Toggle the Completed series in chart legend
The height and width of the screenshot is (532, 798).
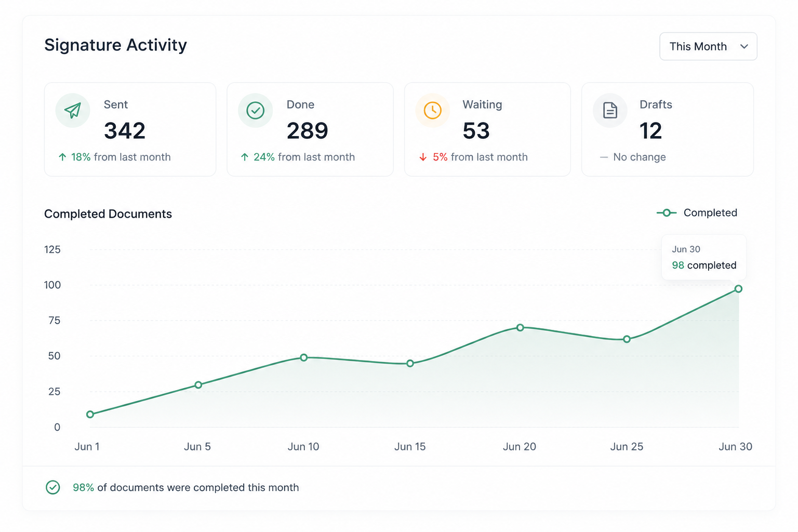click(697, 212)
